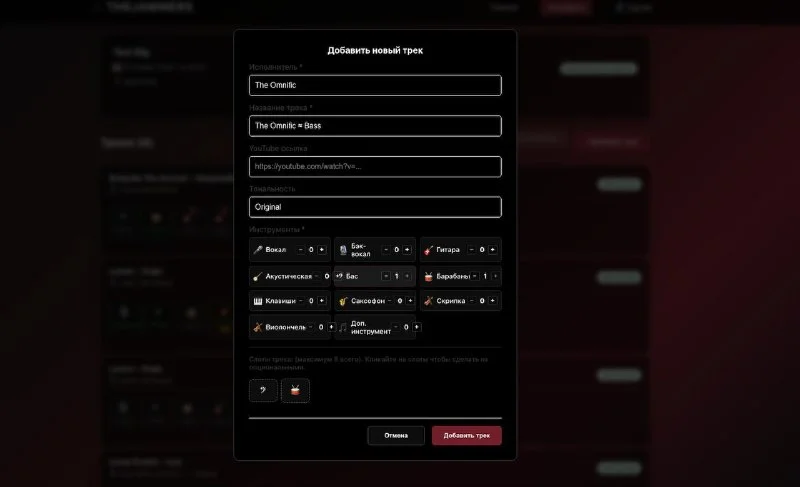Click the guitar icon next to Гитара
The height and width of the screenshot is (487, 800).
coord(429,250)
